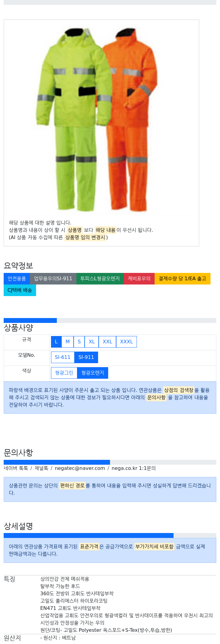220x644 pixels.
Task: Pick size S option
Action: coord(79,342)
